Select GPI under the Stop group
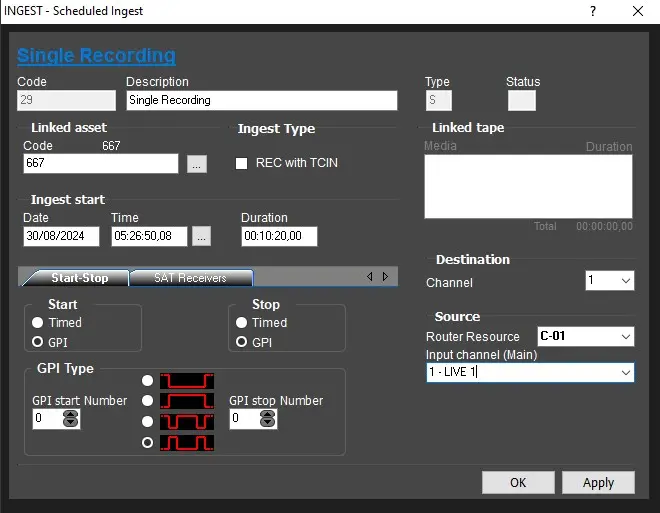The width and height of the screenshot is (660, 513). pos(242,342)
